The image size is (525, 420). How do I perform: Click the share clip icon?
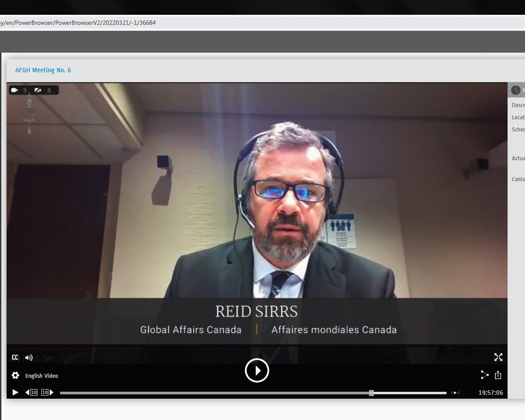tap(484, 375)
